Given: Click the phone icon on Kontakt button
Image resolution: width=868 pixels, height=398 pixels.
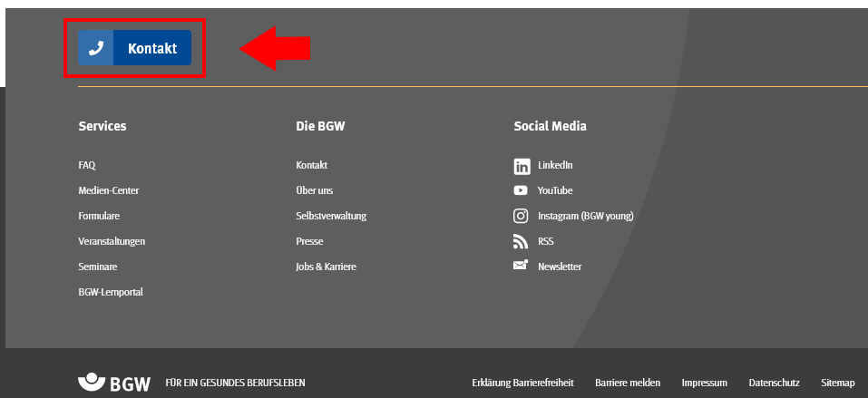Looking at the screenshot, I should pos(96,48).
